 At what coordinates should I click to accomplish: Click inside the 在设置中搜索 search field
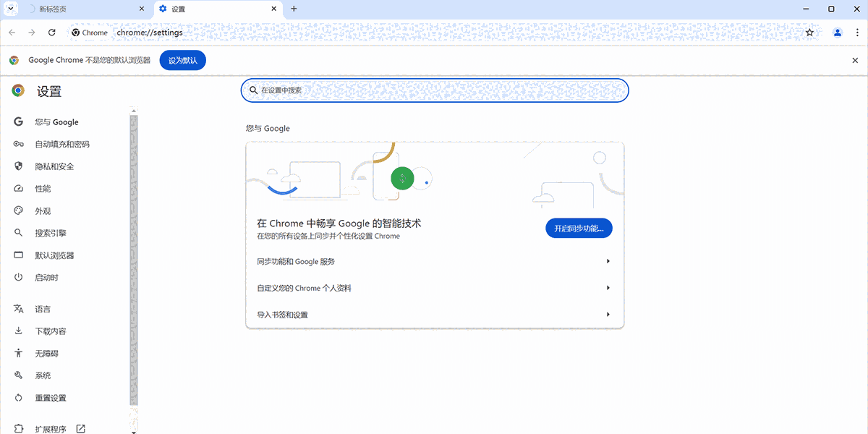pos(434,90)
